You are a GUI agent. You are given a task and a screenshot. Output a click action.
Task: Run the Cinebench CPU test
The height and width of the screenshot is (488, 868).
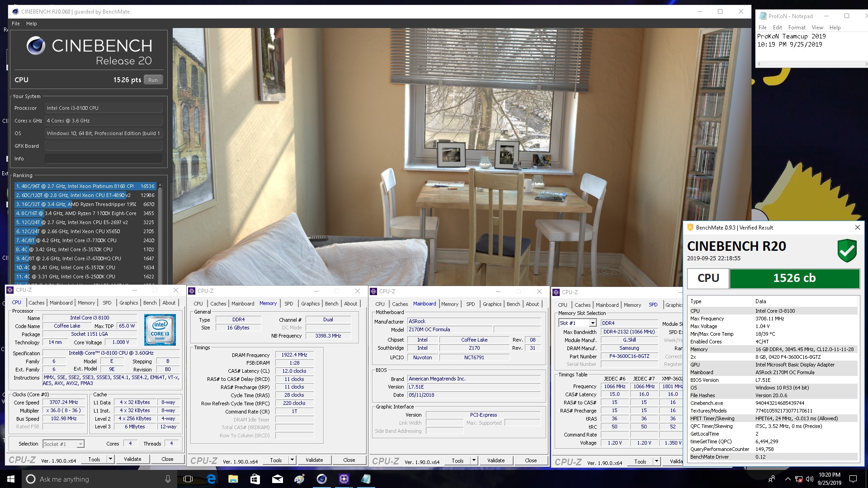[x=153, y=80]
